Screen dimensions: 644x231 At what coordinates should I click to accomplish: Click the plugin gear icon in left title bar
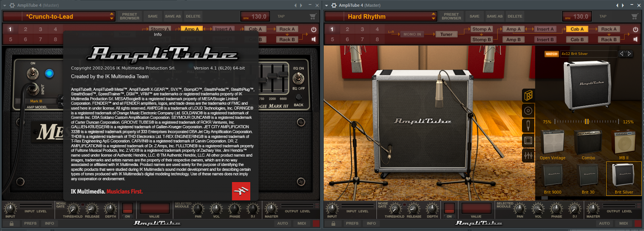tap(12, 5)
